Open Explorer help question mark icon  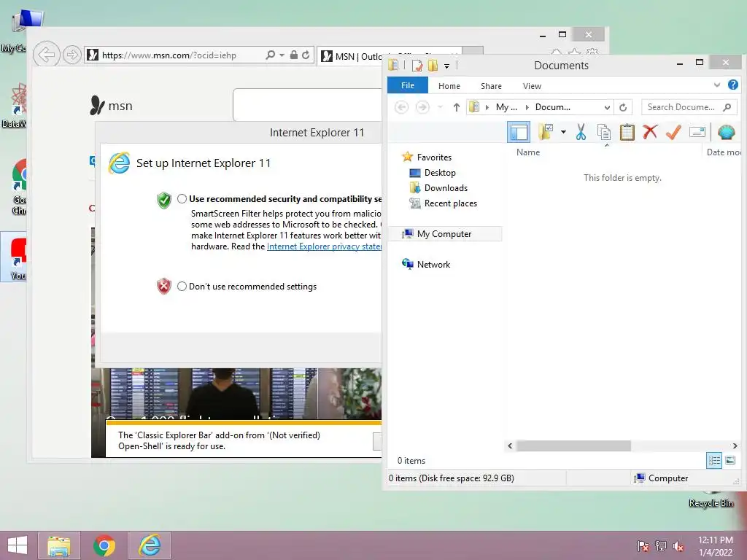tap(732, 85)
